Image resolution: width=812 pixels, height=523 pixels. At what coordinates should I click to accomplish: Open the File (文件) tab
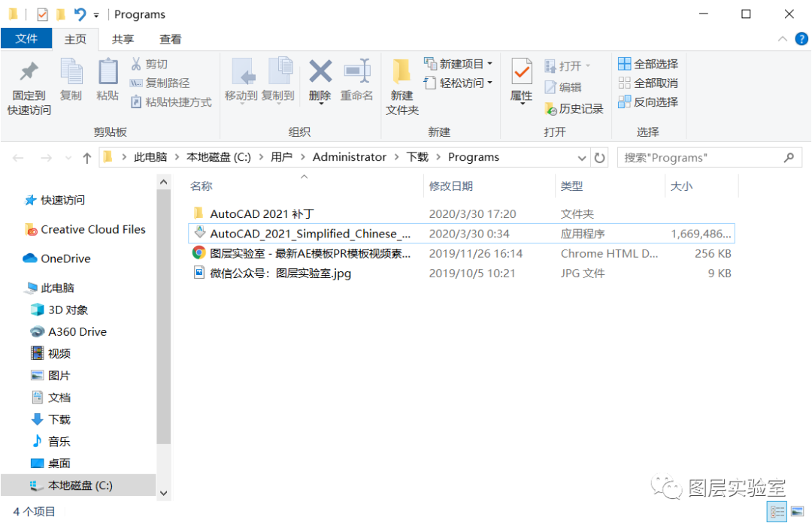point(26,39)
